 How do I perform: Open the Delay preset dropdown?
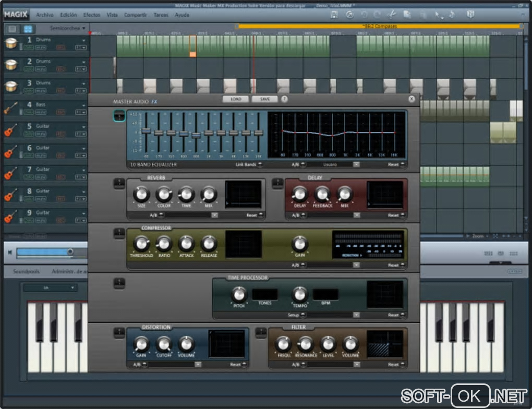pyautogui.click(x=357, y=215)
